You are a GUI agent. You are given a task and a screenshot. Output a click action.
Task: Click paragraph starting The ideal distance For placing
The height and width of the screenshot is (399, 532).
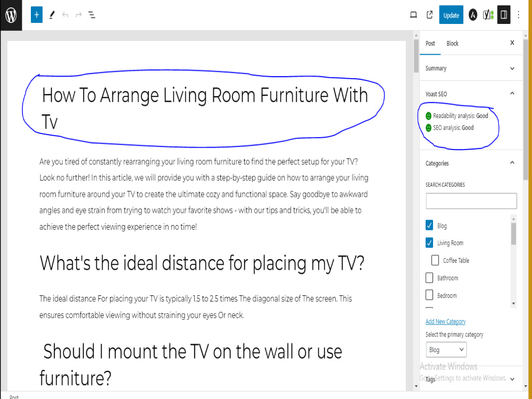tap(196, 307)
